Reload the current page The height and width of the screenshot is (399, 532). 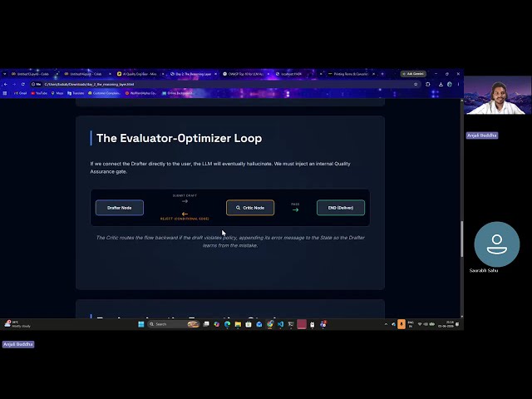pyautogui.click(x=23, y=84)
